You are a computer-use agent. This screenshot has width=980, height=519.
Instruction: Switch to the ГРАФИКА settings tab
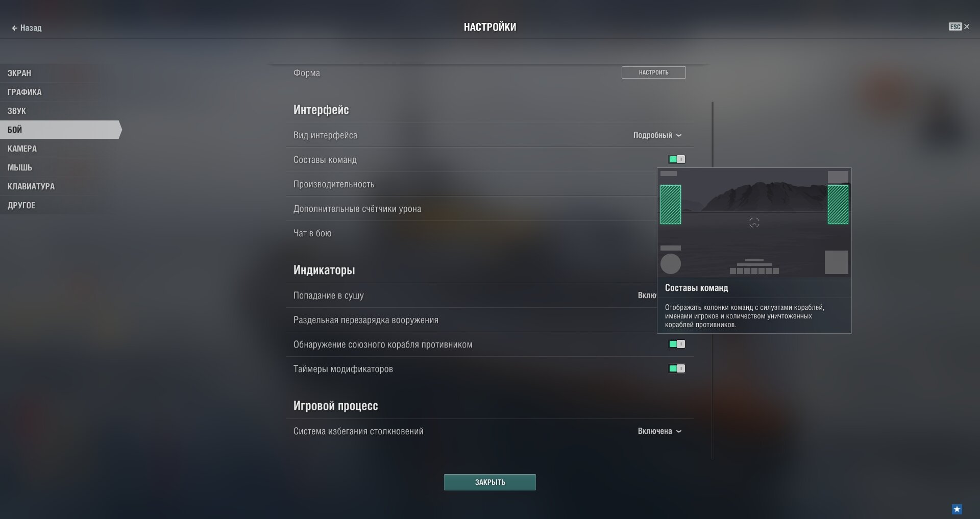click(24, 92)
